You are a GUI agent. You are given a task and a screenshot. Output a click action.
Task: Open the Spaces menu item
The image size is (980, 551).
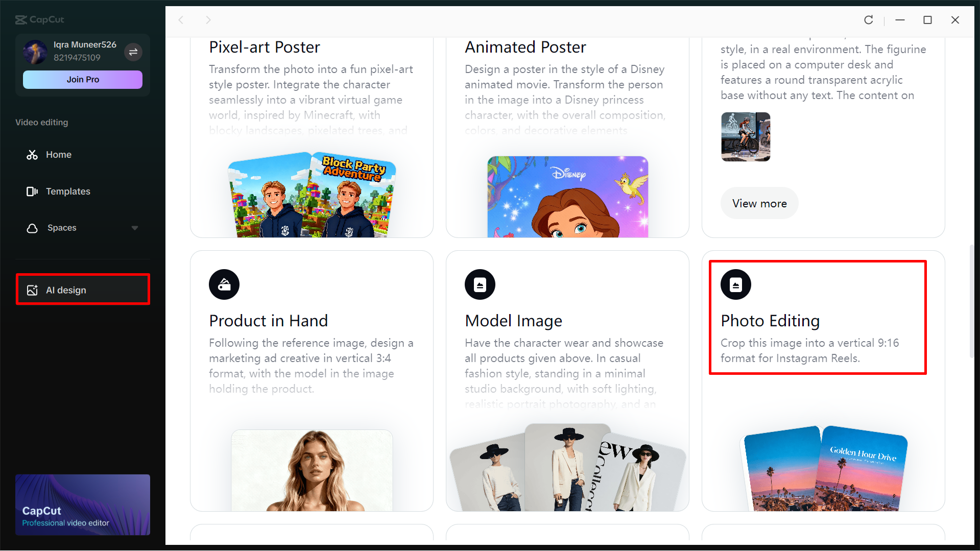[x=83, y=228]
